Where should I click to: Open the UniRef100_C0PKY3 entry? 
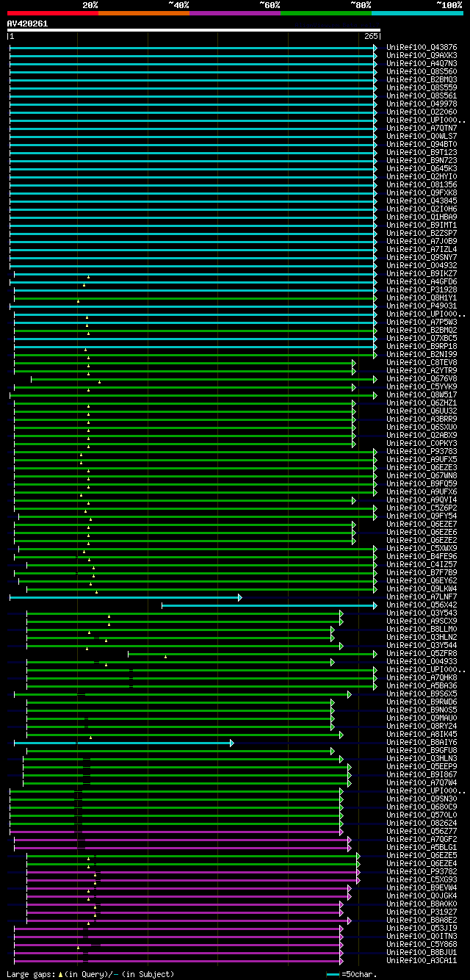[x=422, y=444]
